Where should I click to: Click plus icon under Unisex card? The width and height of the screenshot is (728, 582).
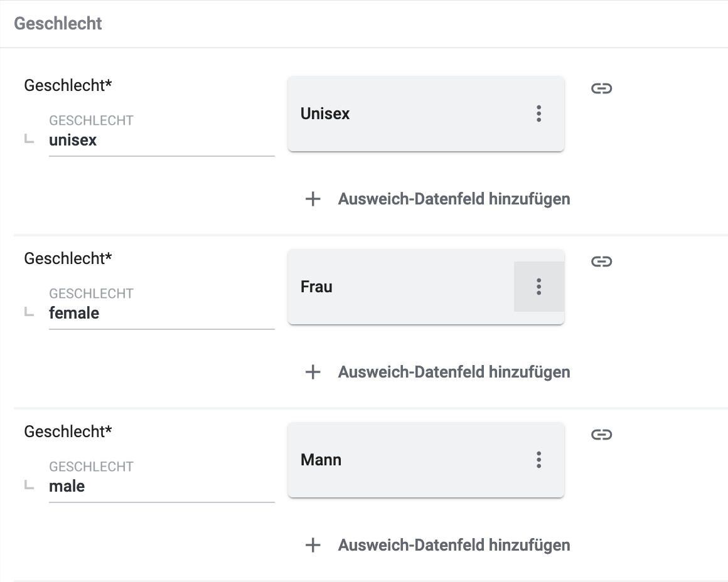pyautogui.click(x=313, y=199)
